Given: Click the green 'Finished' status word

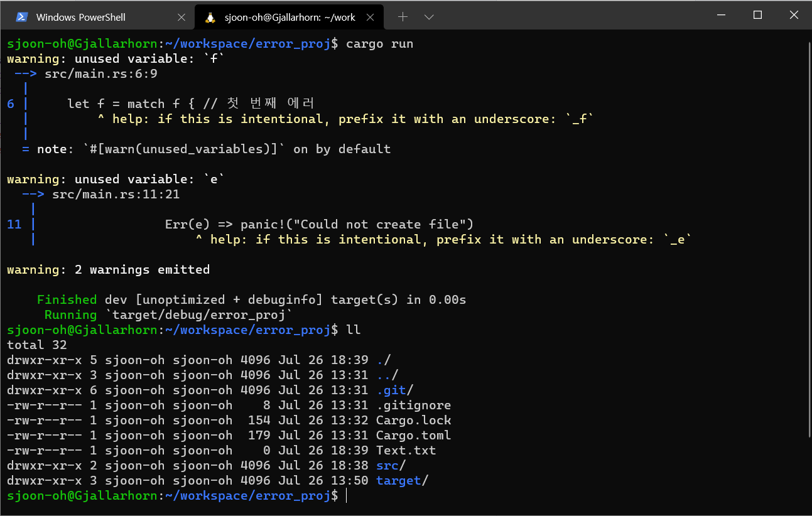Looking at the screenshot, I should 67,299.
